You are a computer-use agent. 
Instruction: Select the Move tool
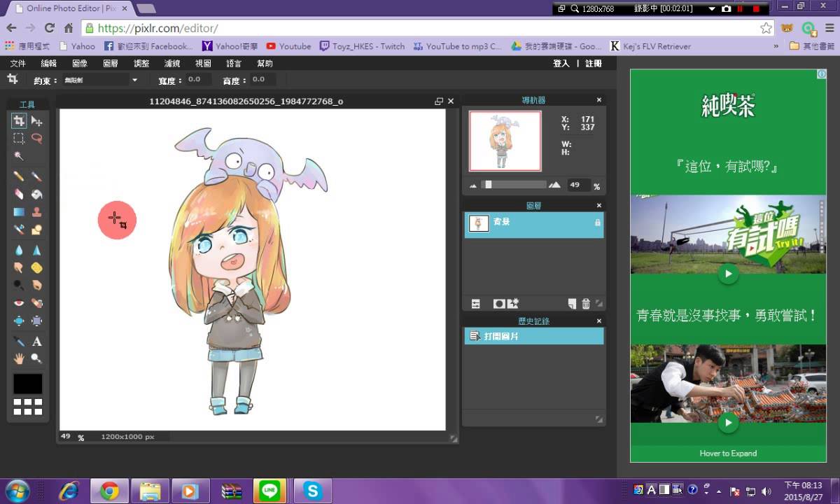click(x=36, y=121)
